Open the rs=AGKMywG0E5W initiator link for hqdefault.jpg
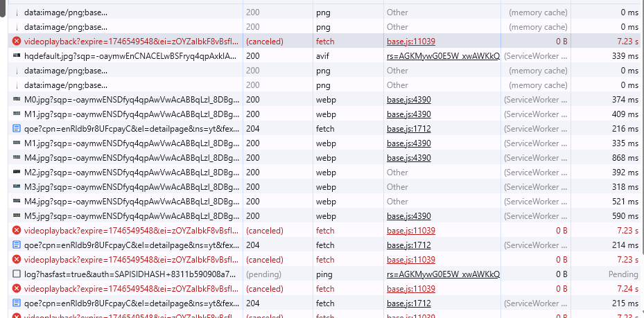The width and height of the screenshot is (644, 318). coord(443,56)
